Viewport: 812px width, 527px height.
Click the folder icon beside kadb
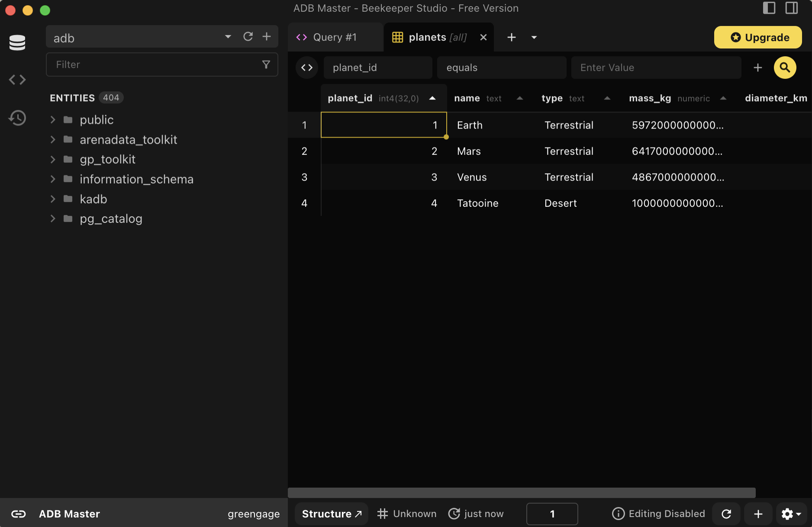click(x=68, y=199)
